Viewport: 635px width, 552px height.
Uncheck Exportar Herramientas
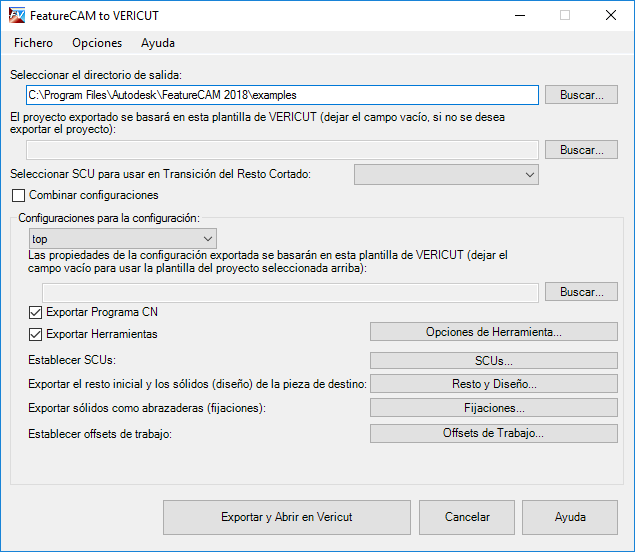[35, 334]
